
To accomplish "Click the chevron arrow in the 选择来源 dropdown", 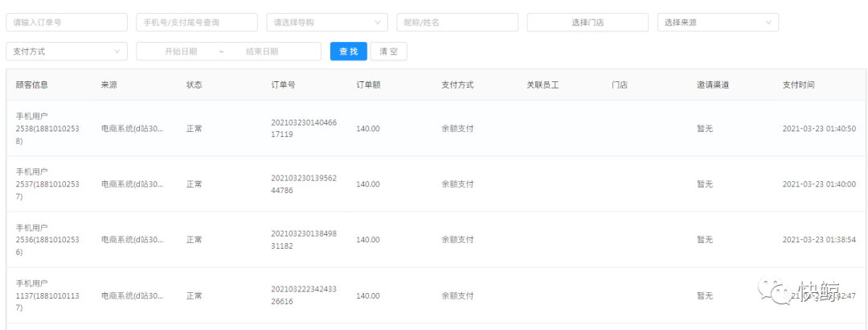I will tap(768, 23).
